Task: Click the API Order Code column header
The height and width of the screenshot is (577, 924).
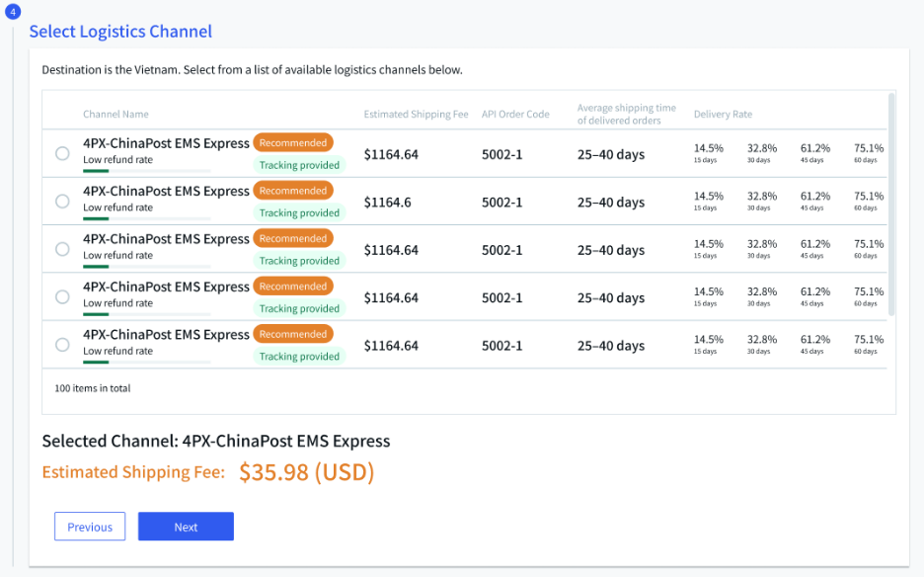Action: click(x=515, y=115)
